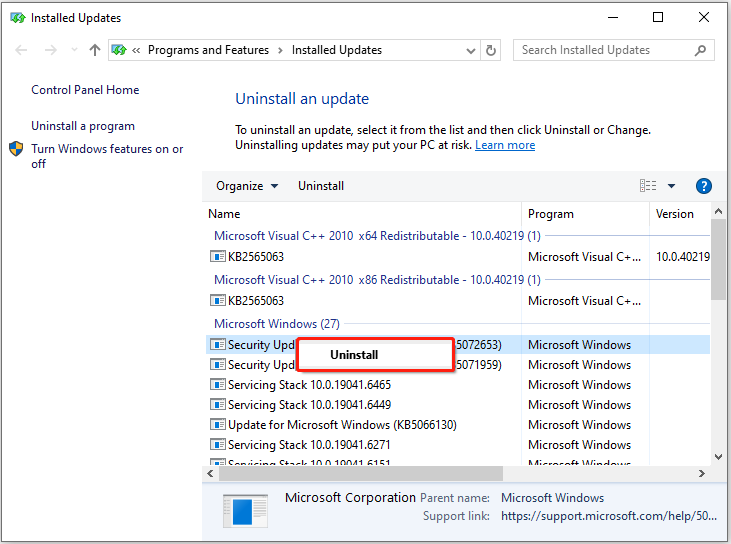This screenshot has width=731, height=544.
Task: Click the Forward navigation arrow
Action: tap(50, 50)
